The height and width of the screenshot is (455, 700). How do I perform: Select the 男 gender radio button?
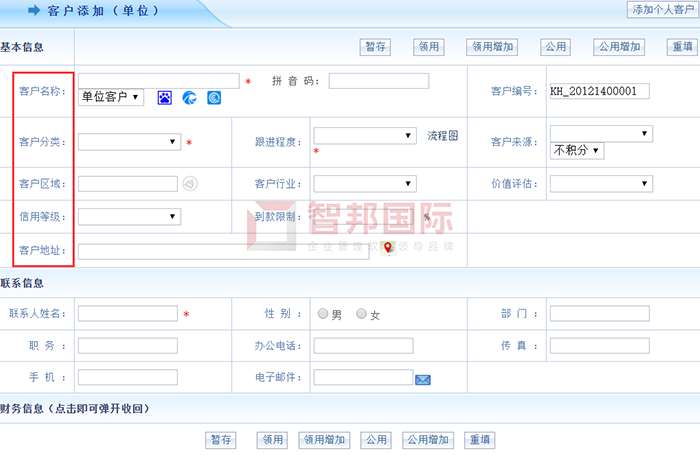323,313
